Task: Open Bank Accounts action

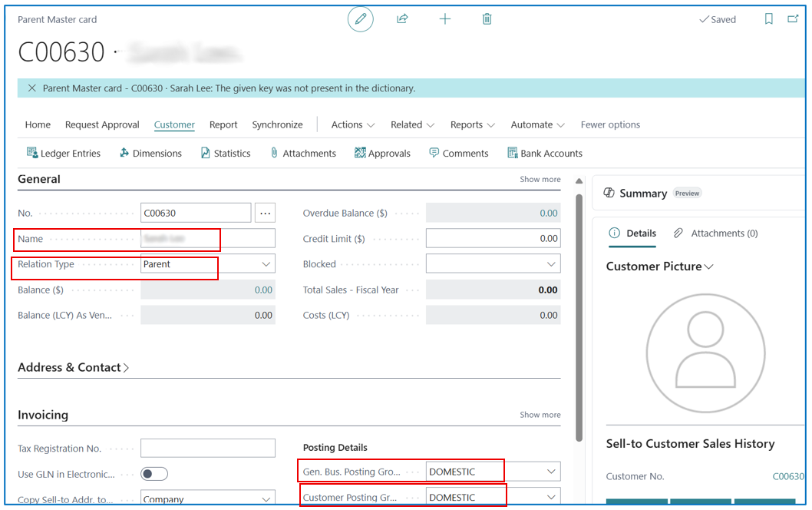Action: click(x=545, y=153)
